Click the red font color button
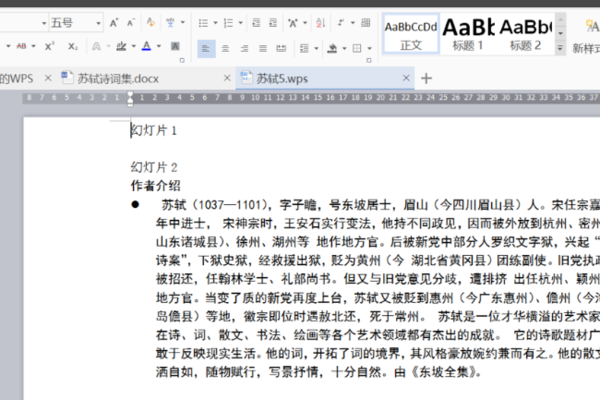Screen dimensions: 600x400 [x=146, y=47]
